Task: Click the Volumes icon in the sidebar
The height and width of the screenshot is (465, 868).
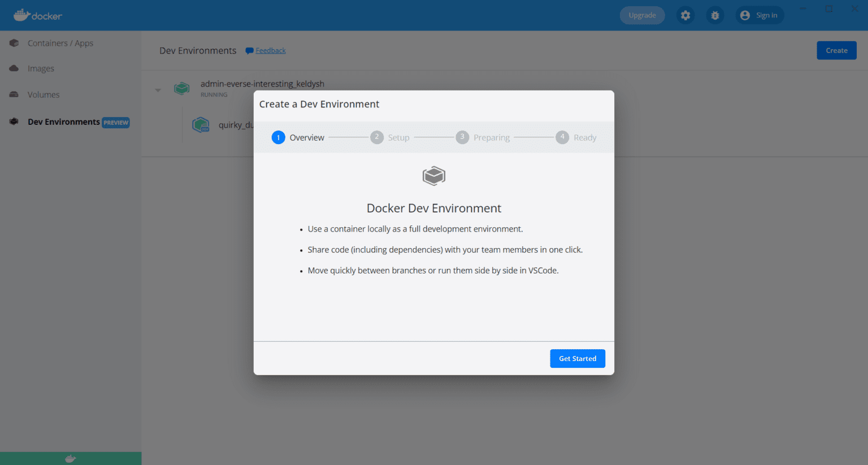Action: (x=13, y=94)
